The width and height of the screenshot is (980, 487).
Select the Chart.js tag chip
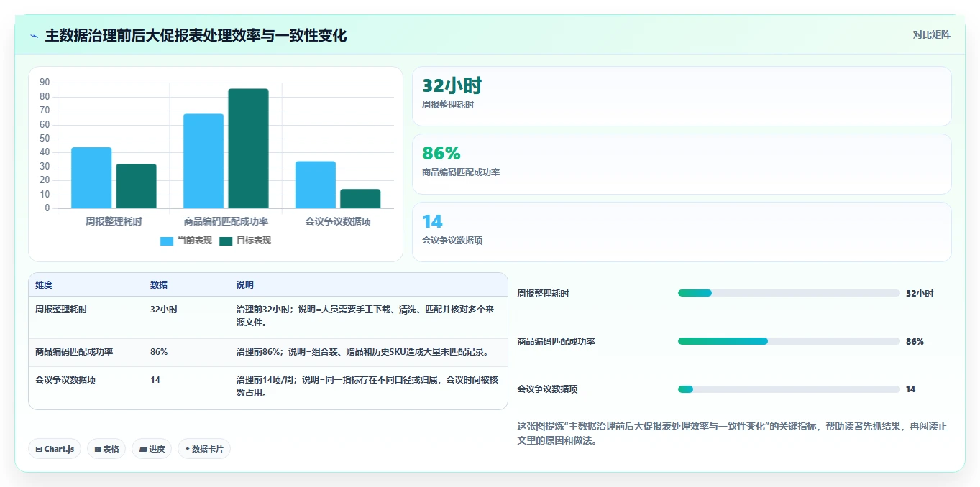[55, 449]
